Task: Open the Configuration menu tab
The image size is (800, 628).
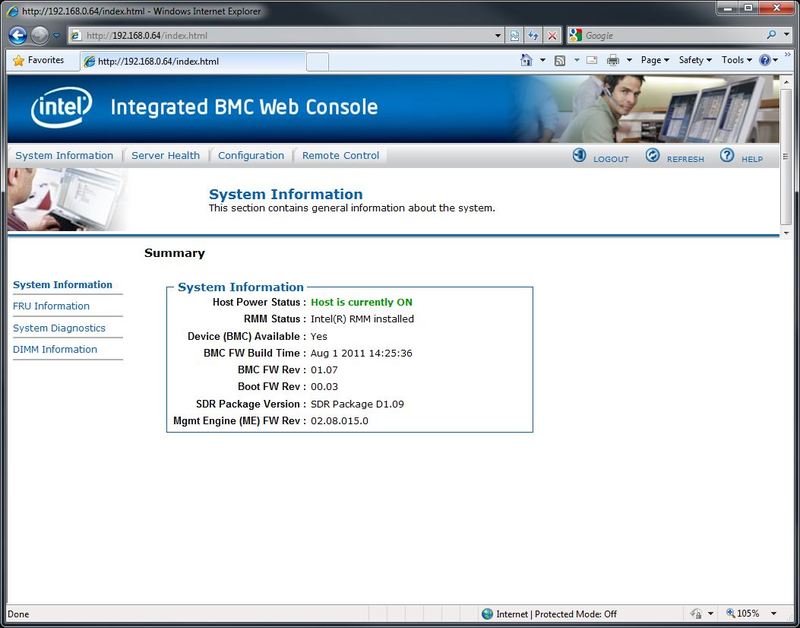Action: [x=251, y=156]
